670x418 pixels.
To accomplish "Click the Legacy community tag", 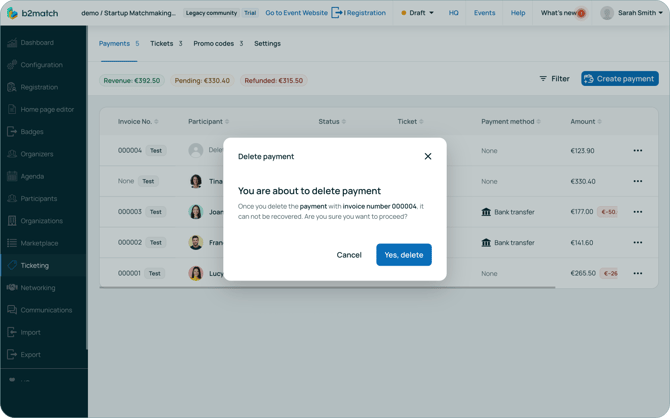I will [211, 13].
